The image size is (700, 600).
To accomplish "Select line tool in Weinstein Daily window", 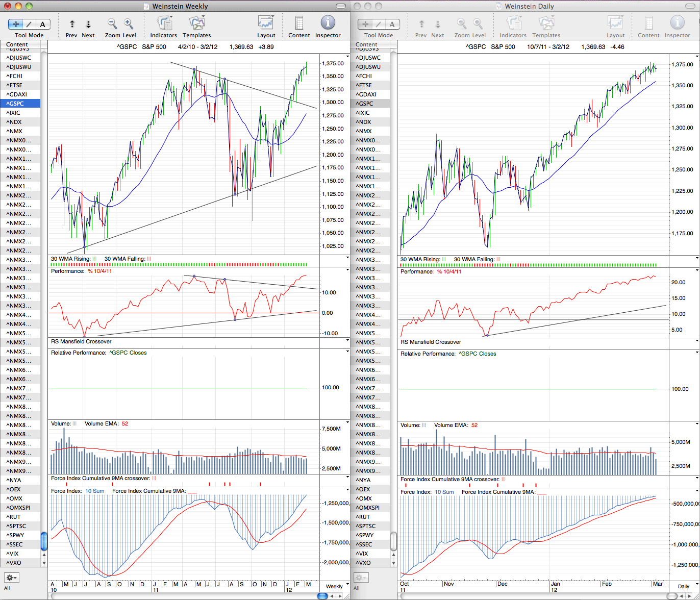I will [379, 24].
